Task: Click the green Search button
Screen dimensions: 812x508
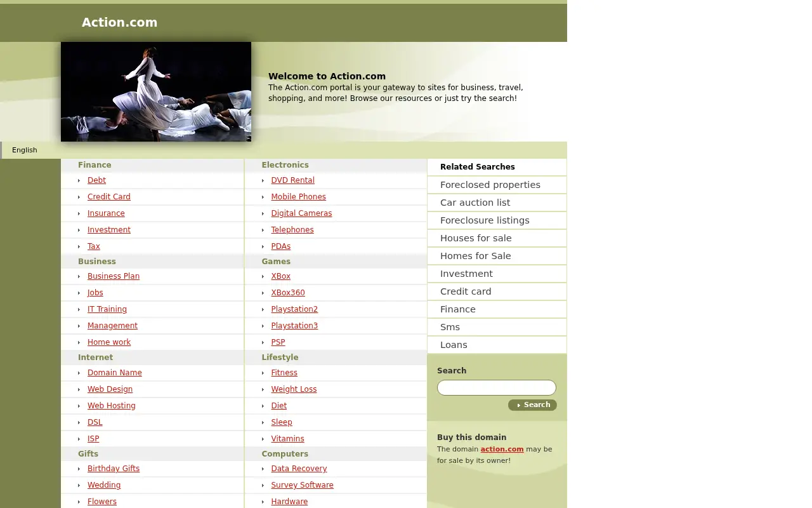Action: [532, 405]
